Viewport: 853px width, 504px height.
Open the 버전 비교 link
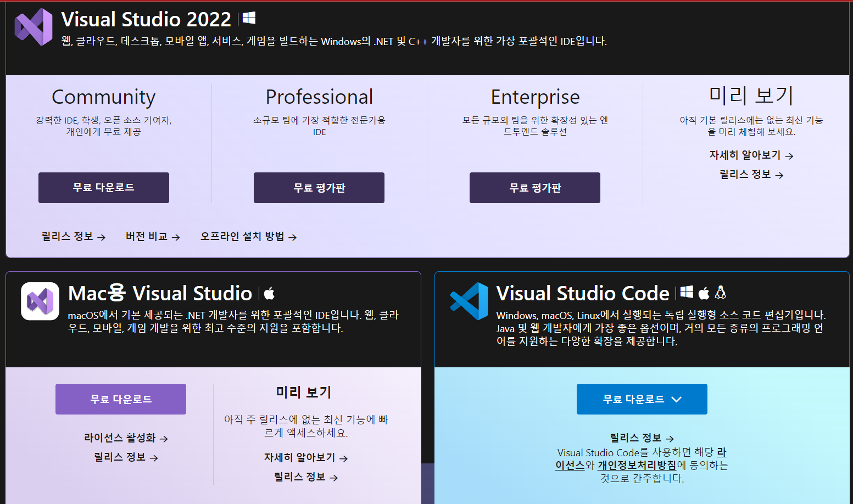[153, 237]
